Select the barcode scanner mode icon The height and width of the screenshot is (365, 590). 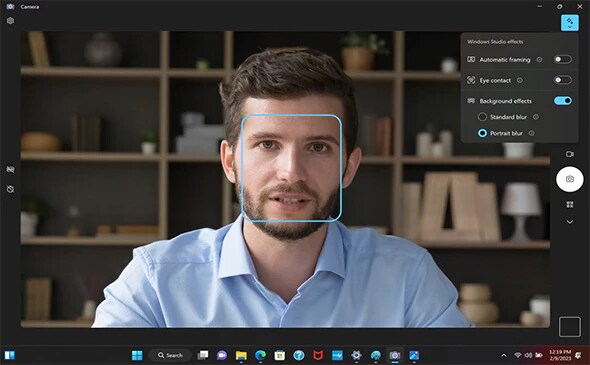pyautogui.click(x=570, y=204)
